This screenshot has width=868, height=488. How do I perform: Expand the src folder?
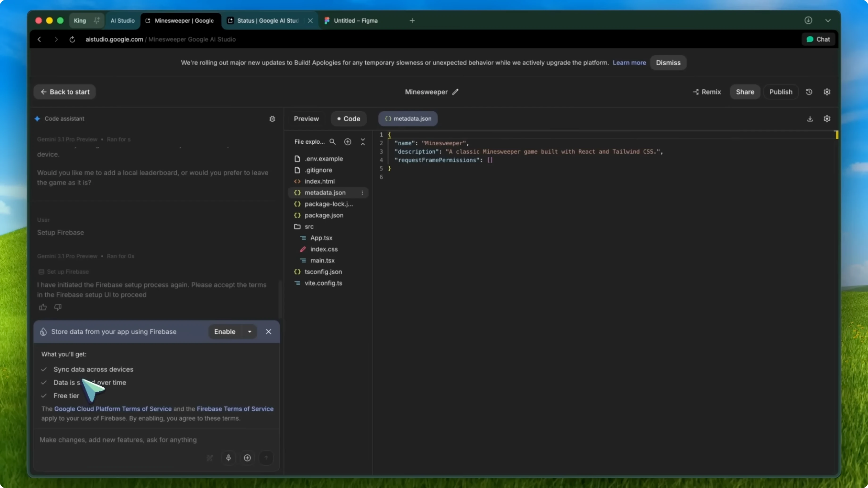(x=308, y=226)
